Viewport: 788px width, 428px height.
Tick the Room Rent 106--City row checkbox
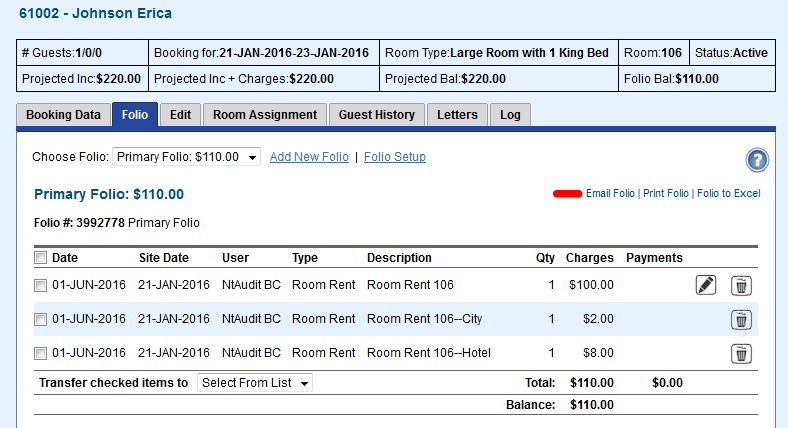coord(40,320)
